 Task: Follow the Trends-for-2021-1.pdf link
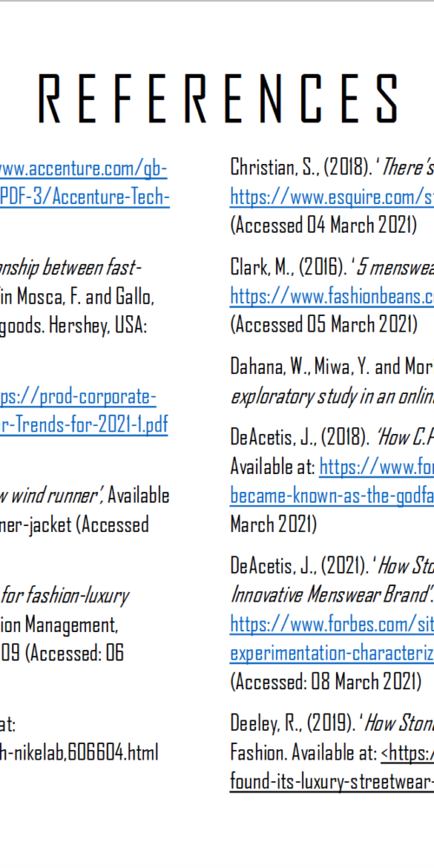click(x=83, y=425)
